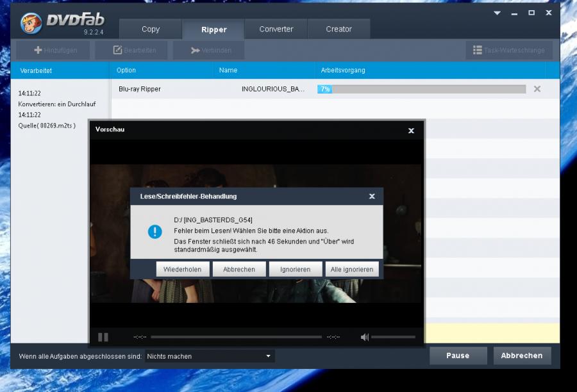Close the Lese/Schreibfehler-Behandlung dialog
The height and width of the screenshot is (392, 577).
pyautogui.click(x=372, y=197)
